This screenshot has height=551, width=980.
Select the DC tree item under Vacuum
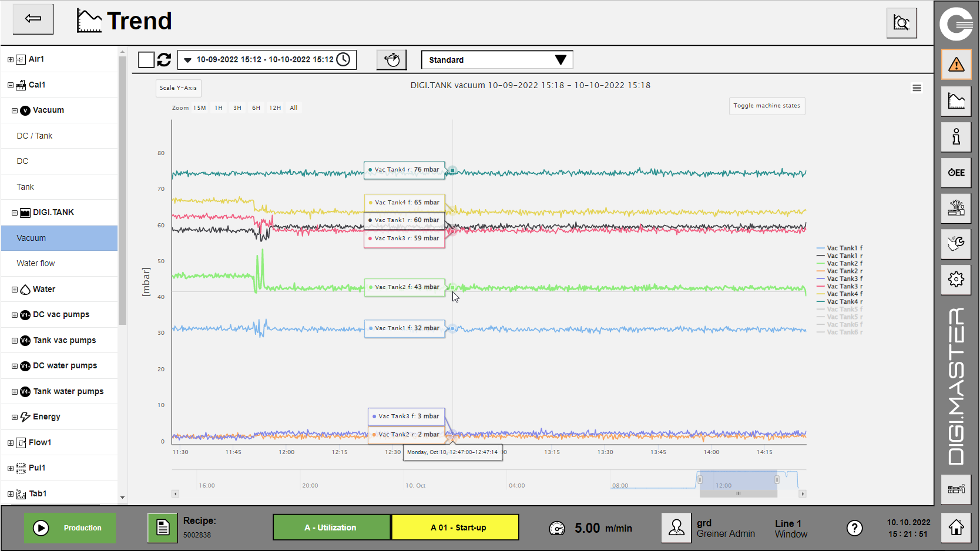click(x=59, y=161)
